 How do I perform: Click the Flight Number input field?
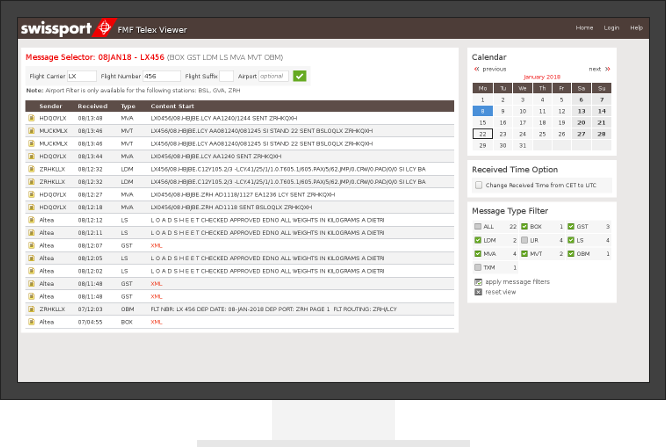click(x=161, y=76)
